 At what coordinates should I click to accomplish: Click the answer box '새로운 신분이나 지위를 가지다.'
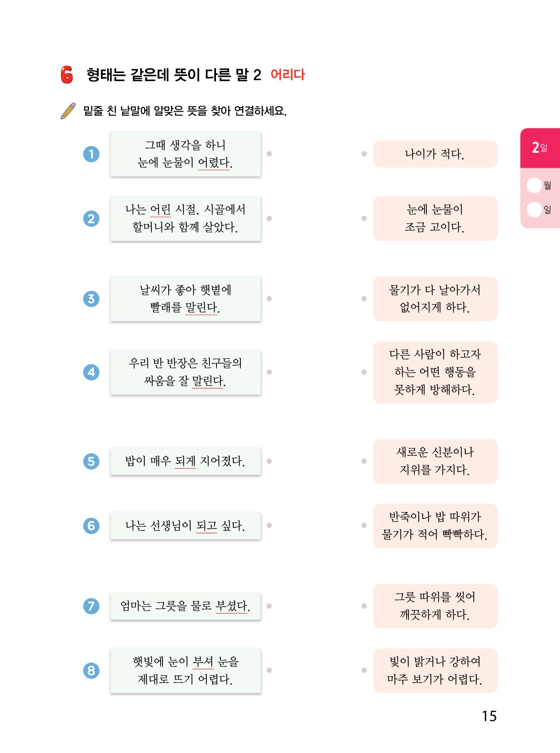point(435,461)
